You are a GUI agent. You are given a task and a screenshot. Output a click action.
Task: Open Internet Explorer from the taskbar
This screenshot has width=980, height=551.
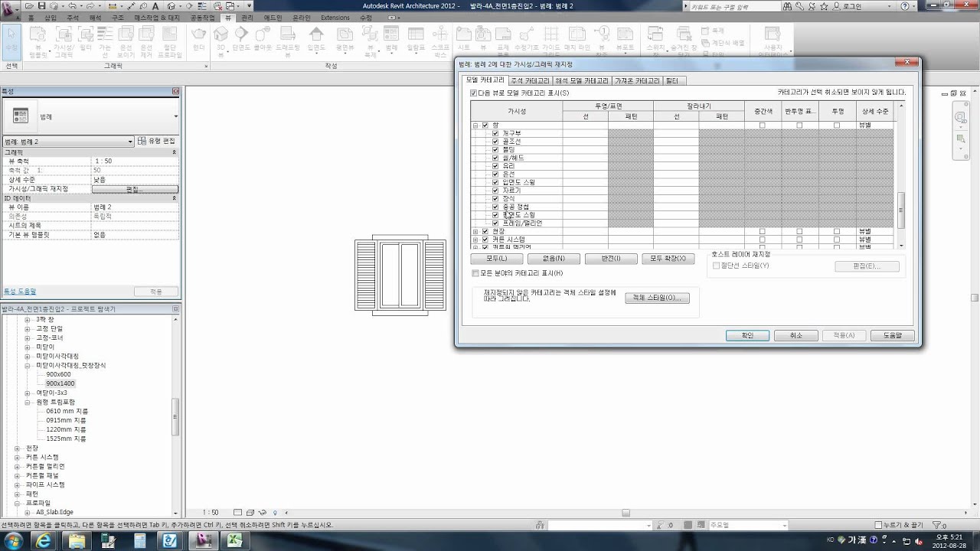44,541
